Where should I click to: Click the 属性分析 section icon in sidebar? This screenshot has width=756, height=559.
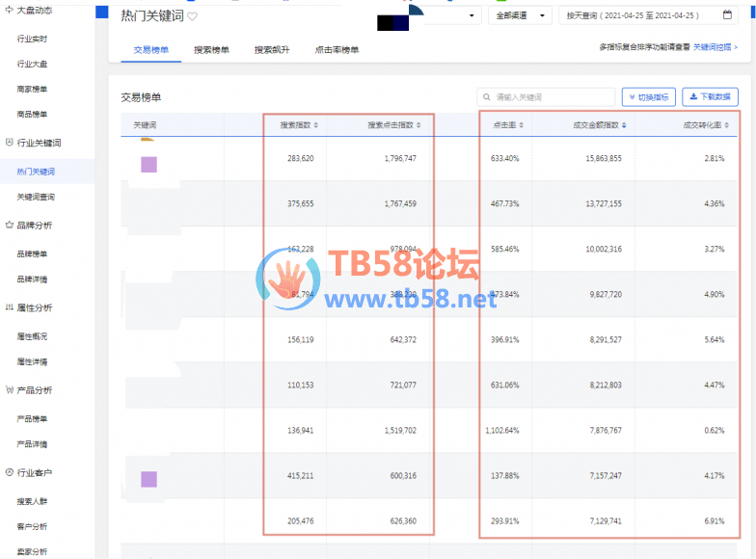(x=10, y=306)
